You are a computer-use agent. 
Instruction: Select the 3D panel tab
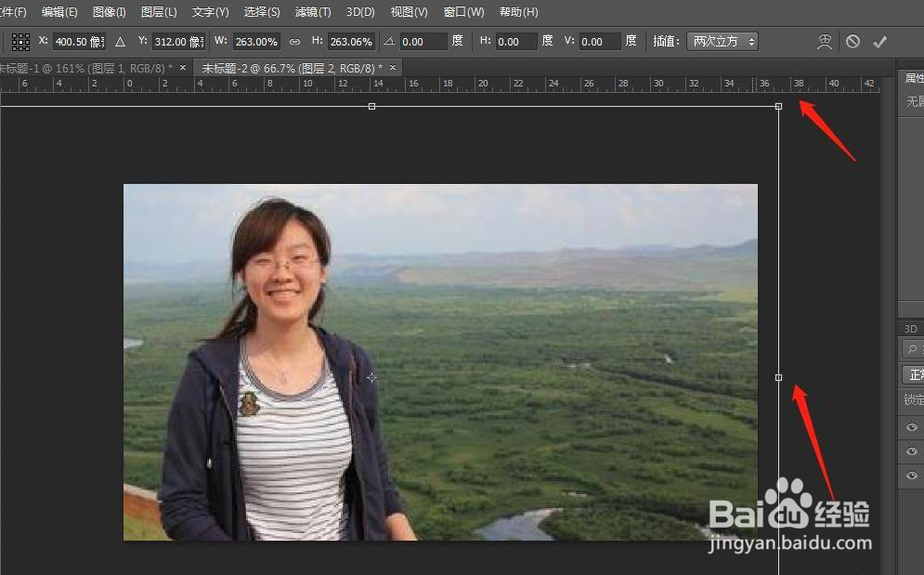910,329
